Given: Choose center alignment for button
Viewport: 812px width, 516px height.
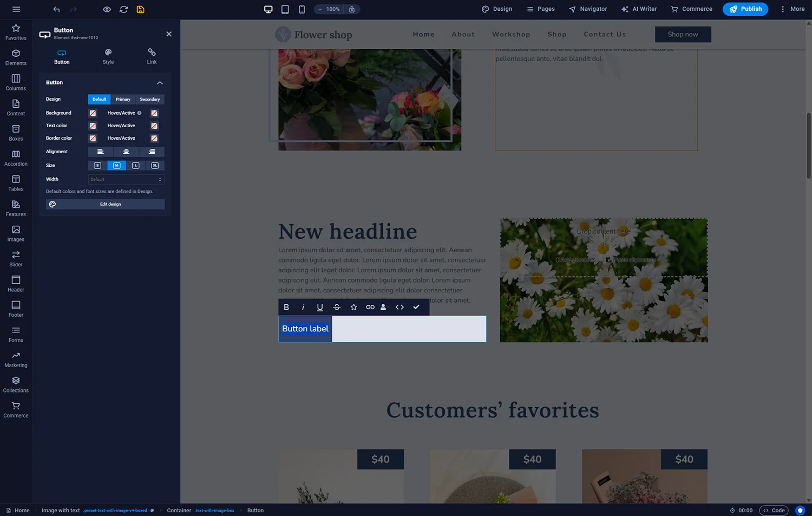Looking at the screenshot, I should (x=126, y=152).
